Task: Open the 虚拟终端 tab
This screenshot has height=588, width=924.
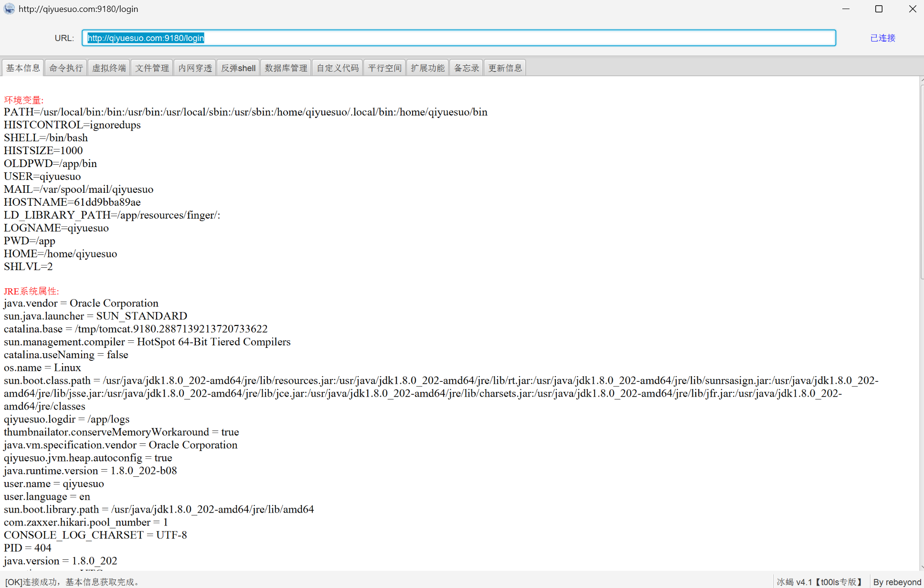Action: click(109, 68)
